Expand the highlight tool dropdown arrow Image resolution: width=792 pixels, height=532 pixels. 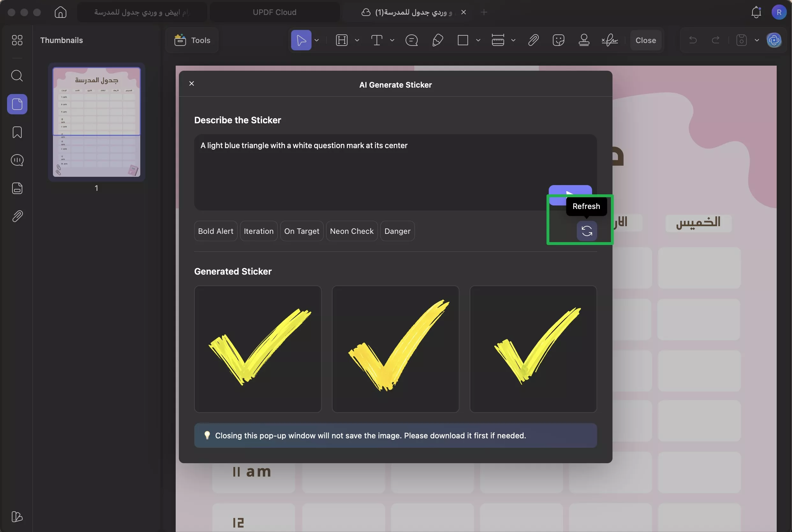coord(357,40)
